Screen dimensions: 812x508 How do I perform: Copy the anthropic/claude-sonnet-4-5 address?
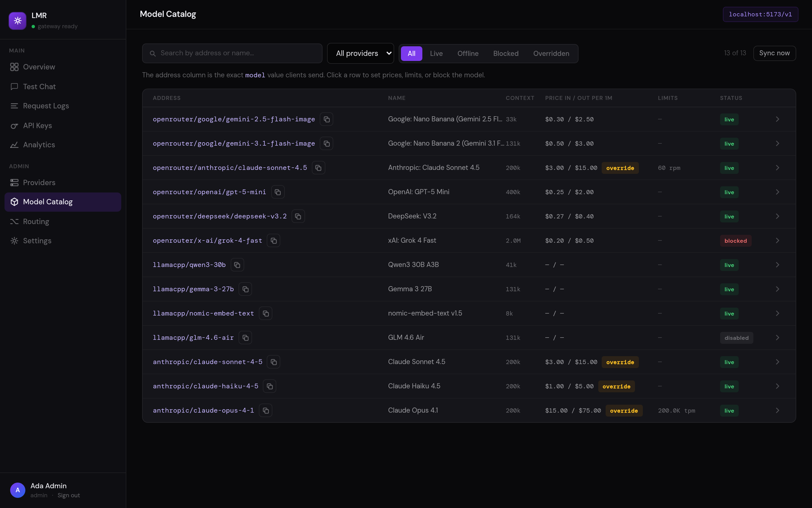click(273, 362)
